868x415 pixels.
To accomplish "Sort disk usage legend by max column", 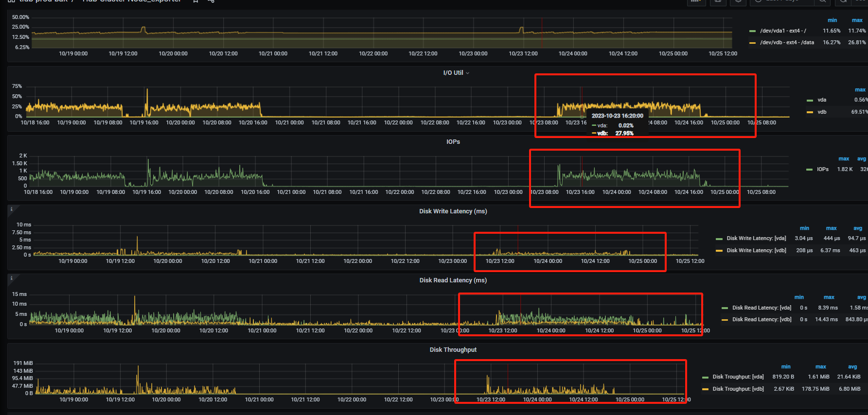I will 857,20.
